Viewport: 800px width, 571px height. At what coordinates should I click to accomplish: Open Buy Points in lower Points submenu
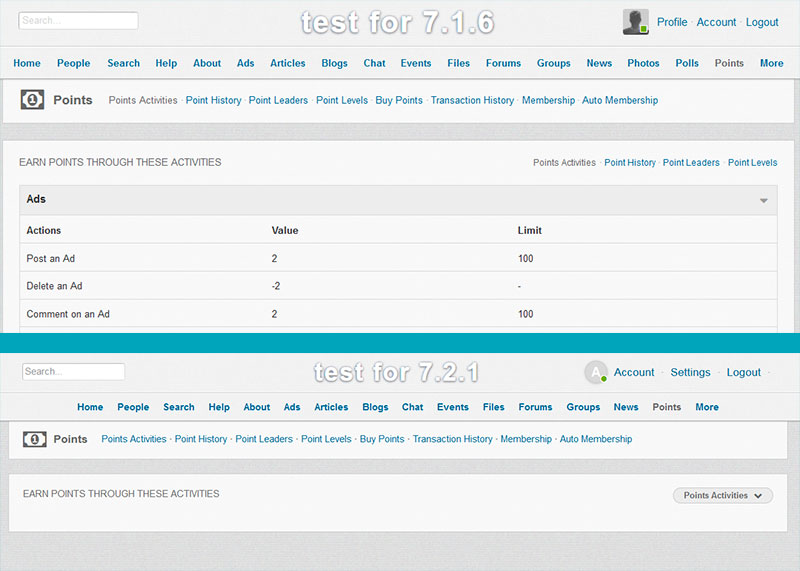click(x=382, y=439)
